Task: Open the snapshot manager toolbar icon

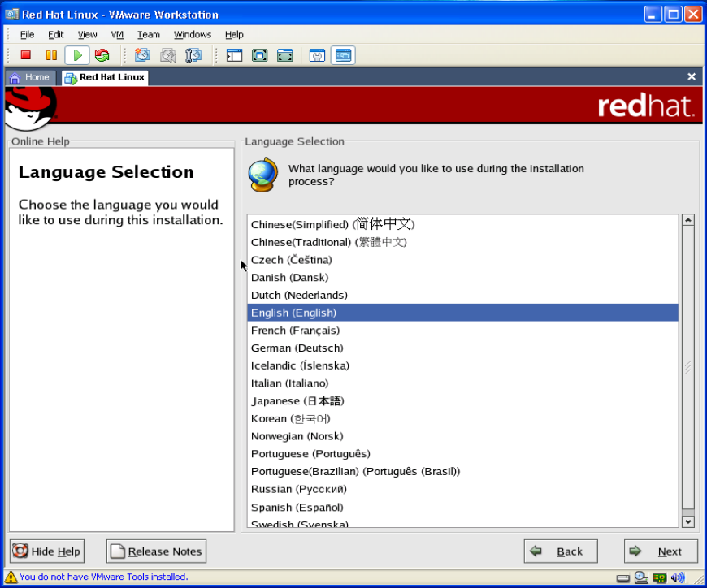Action: [x=193, y=55]
